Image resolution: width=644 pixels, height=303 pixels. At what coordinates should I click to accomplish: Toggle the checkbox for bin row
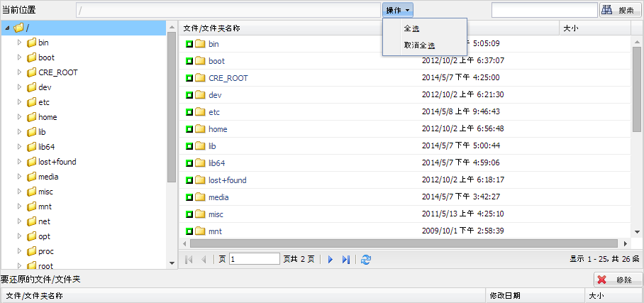coord(189,44)
